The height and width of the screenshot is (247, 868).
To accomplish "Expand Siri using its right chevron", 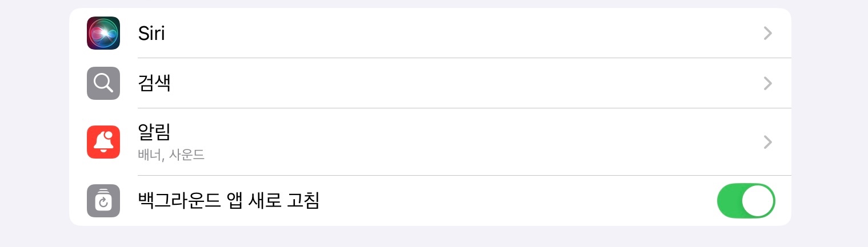I will point(768,33).
